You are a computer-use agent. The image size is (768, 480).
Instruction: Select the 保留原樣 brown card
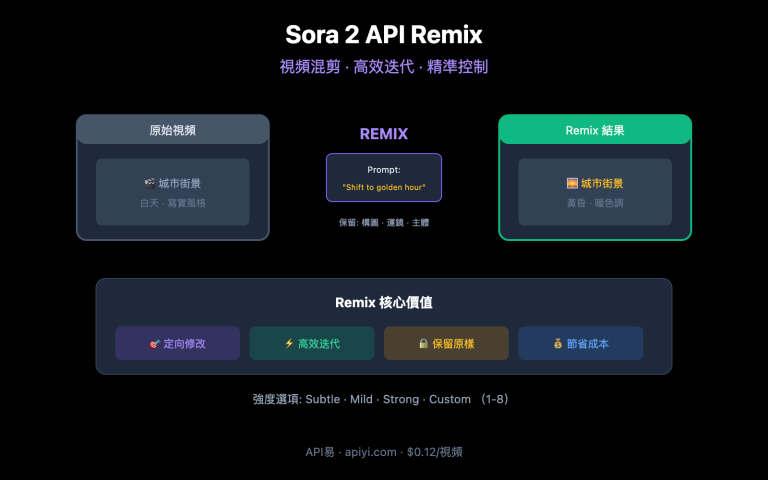point(446,343)
